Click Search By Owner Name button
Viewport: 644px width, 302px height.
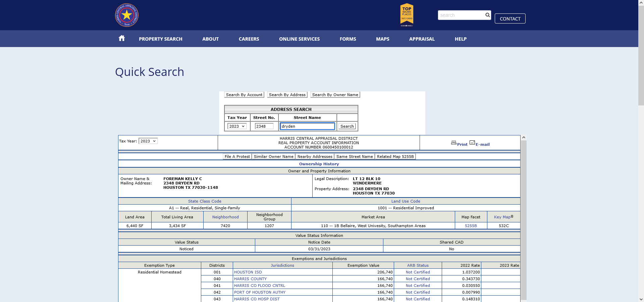tap(335, 95)
